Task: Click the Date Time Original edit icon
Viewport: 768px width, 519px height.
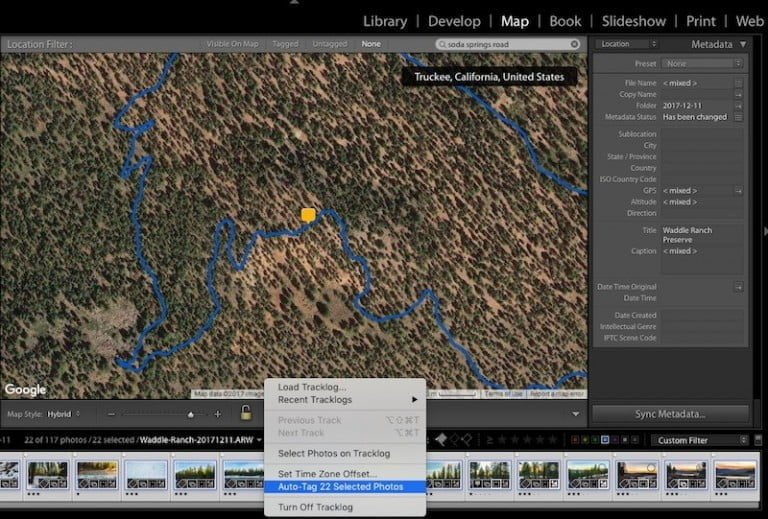Action: point(739,287)
